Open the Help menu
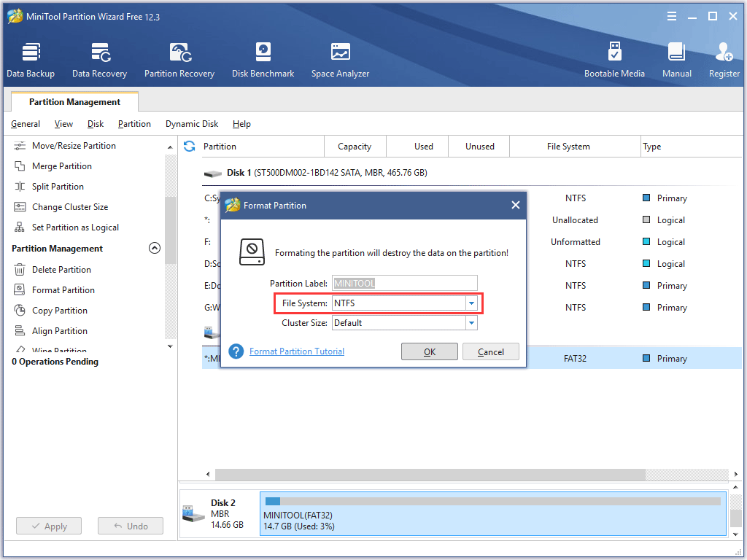Viewport: 747px width, 560px height. coord(241,124)
